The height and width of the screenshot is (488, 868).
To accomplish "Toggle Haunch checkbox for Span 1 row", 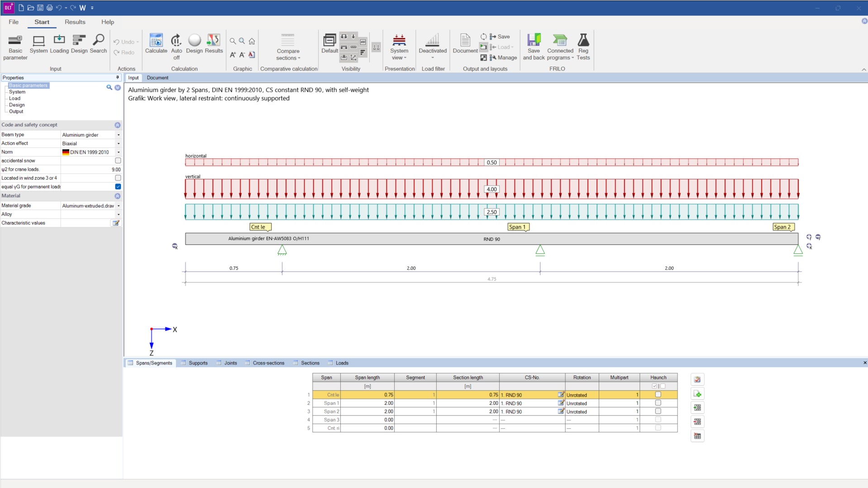I will (658, 403).
